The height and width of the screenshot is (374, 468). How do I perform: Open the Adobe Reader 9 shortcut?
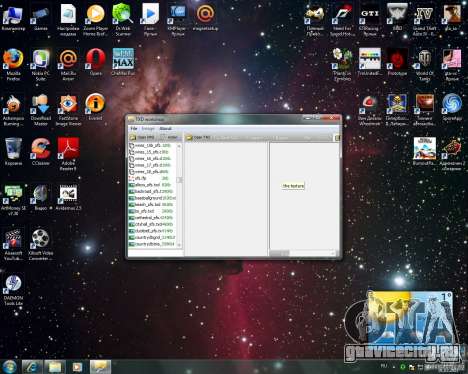pyautogui.click(x=68, y=154)
